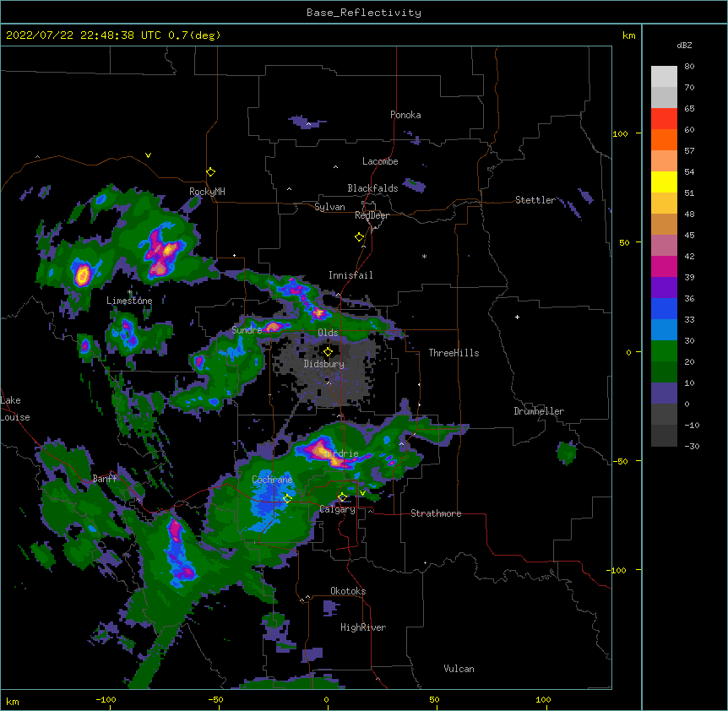Click the yellow v marker near Calgary
This screenshot has height=711, width=728.
coord(362,493)
